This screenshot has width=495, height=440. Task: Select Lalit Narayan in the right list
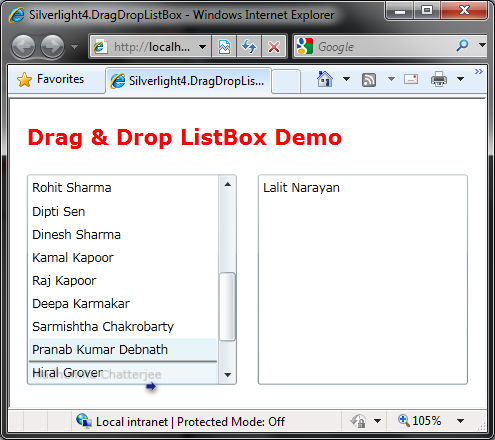tap(363, 188)
